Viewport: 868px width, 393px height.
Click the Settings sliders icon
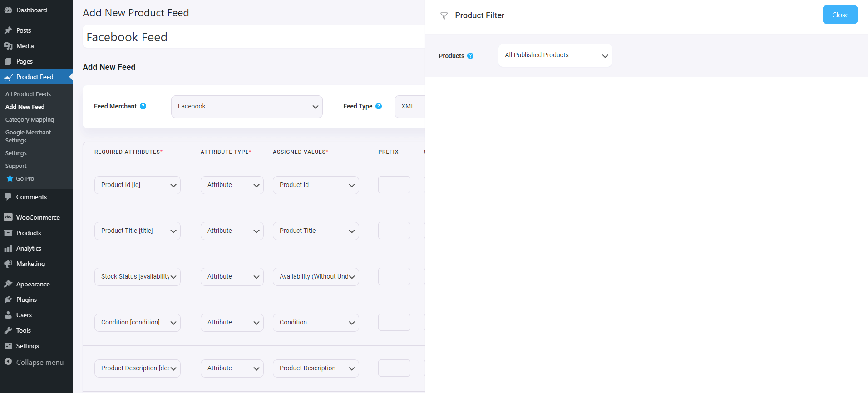tap(8, 346)
